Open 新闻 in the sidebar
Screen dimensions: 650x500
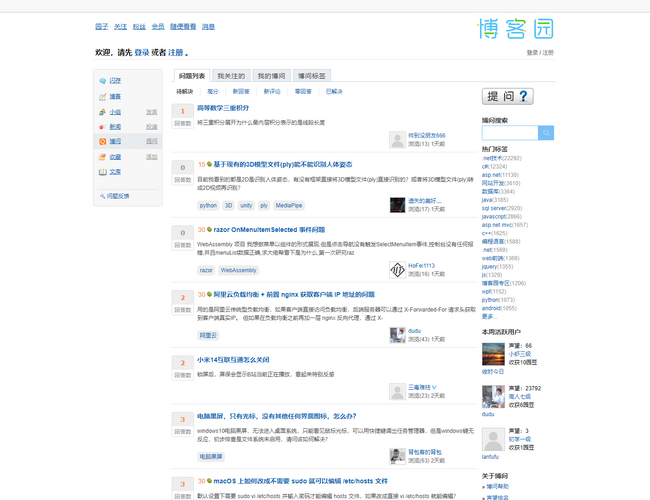[115, 127]
